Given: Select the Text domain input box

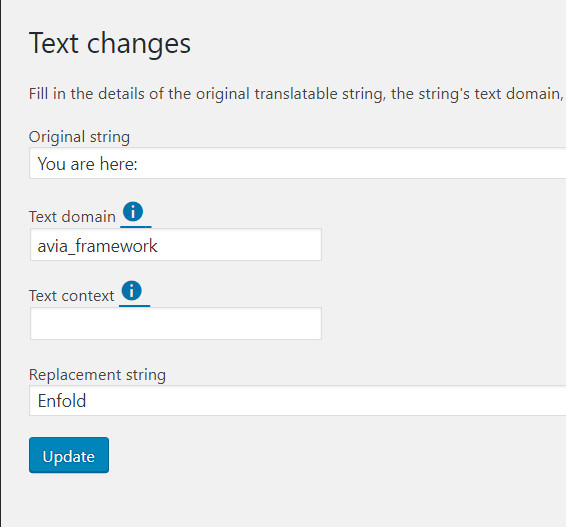Looking at the screenshot, I should pos(176,245).
